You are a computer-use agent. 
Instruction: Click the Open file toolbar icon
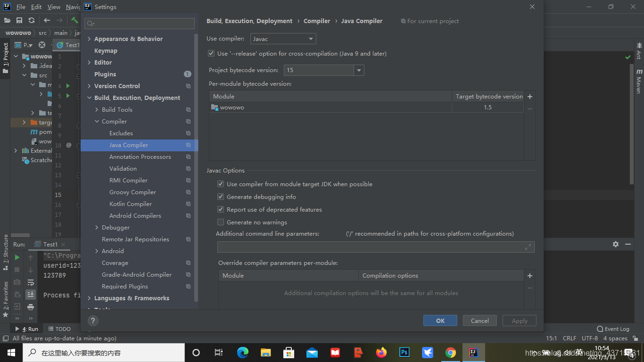(7, 20)
